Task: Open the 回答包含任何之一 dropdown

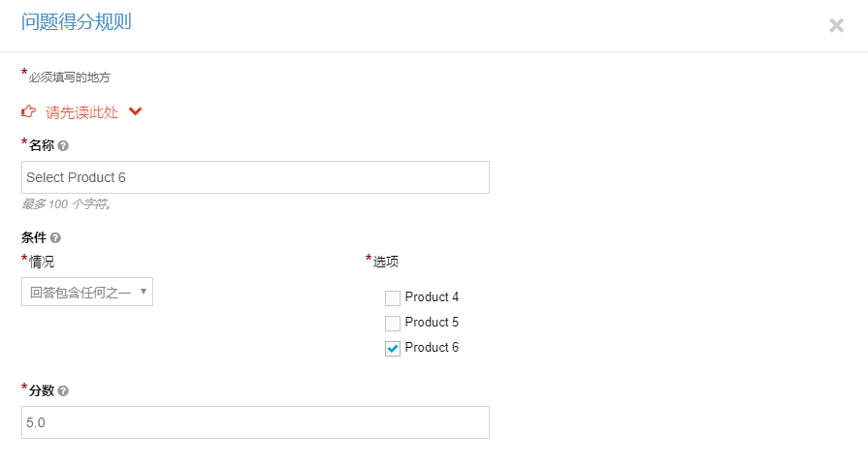Action: [x=87, y=292]
